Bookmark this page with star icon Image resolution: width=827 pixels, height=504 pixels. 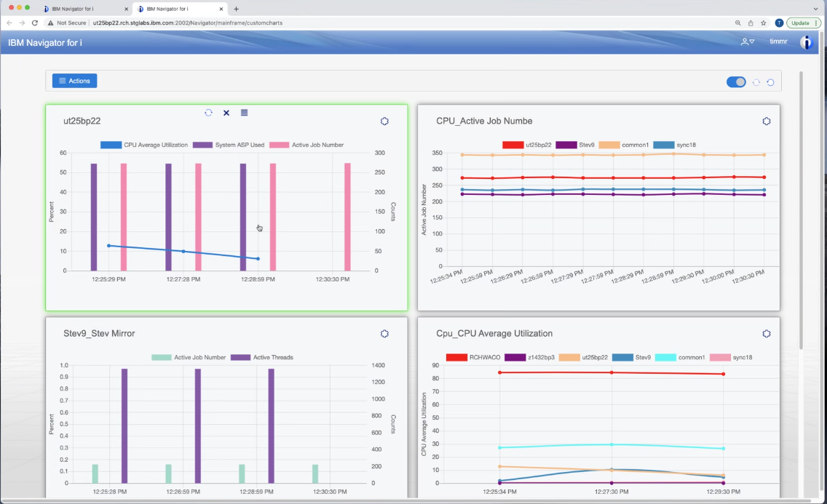coord(763,23)
